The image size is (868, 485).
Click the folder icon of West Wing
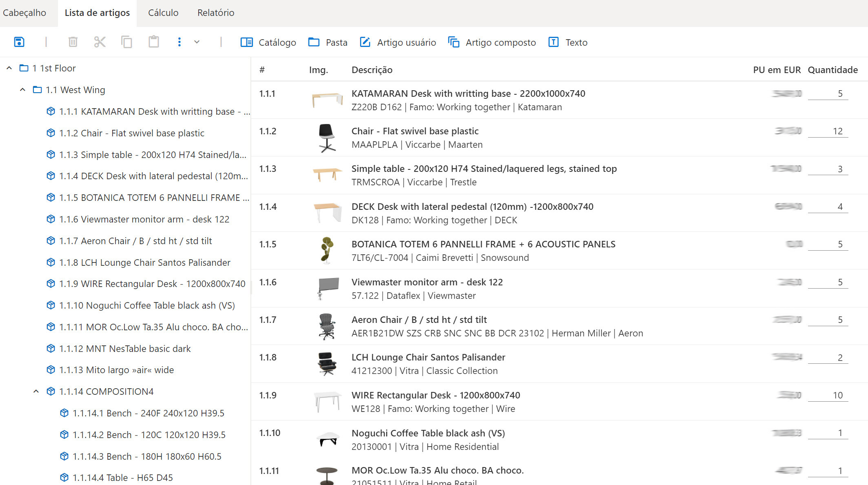click(x=38, y=90)
